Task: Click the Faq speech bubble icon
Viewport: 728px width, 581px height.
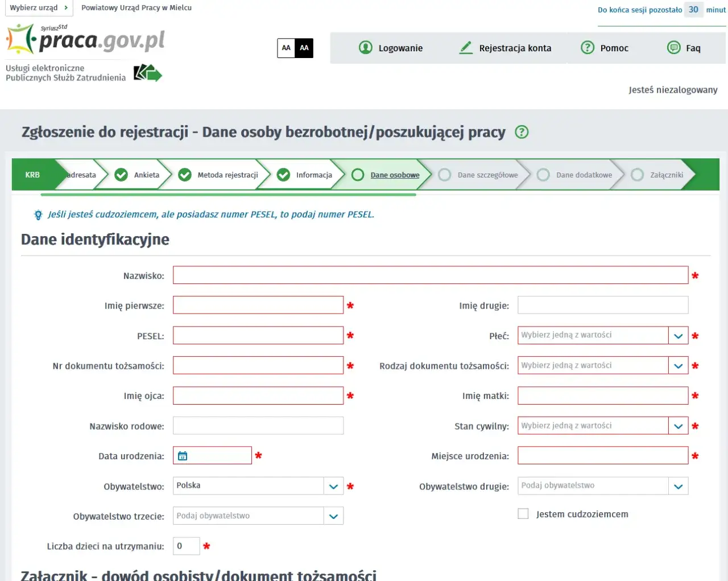Action: 673,48
